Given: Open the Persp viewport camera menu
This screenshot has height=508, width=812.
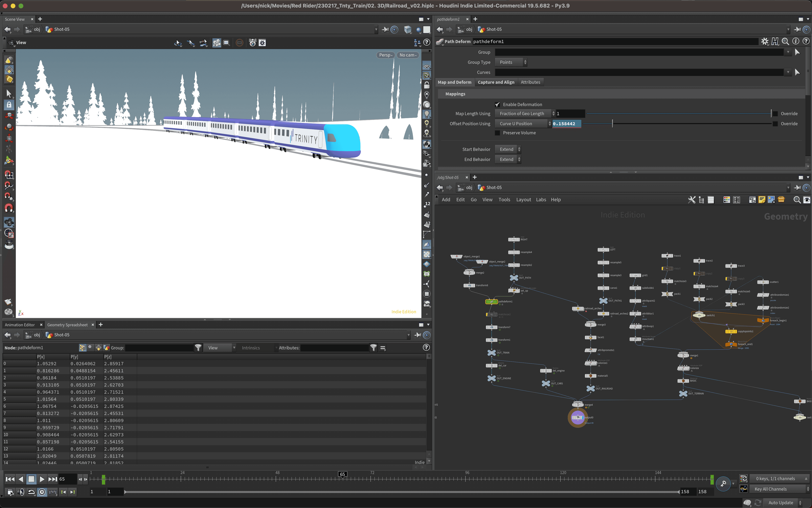Looking at the screenshot, I should tap(385, 55).
